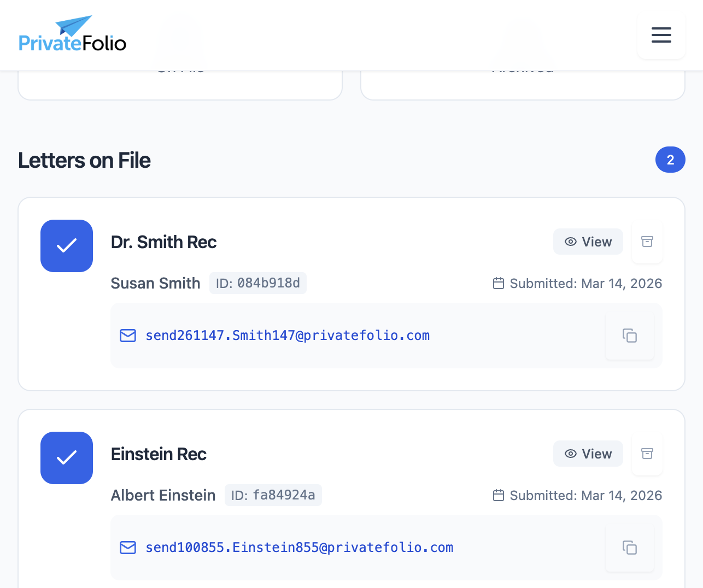Click the blue checkmark for Dr. Smith Rec
This screenshot has height=588, width=703.
coord(67,246)
